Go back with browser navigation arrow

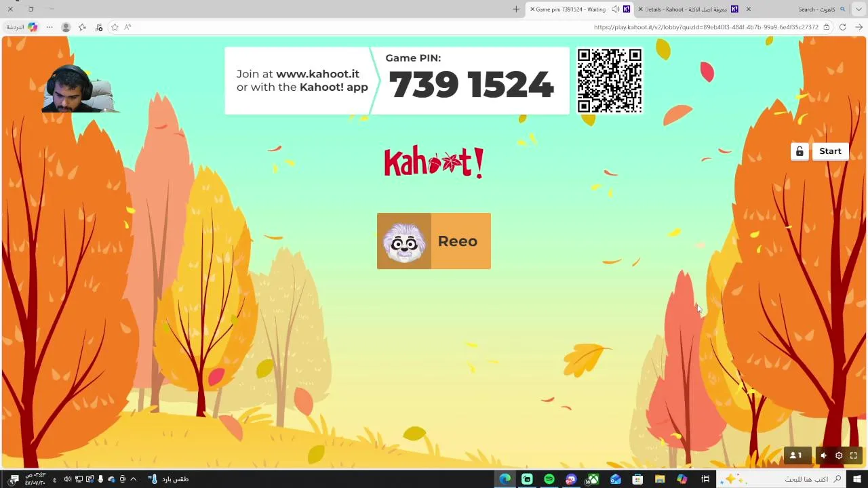point(859,27)
